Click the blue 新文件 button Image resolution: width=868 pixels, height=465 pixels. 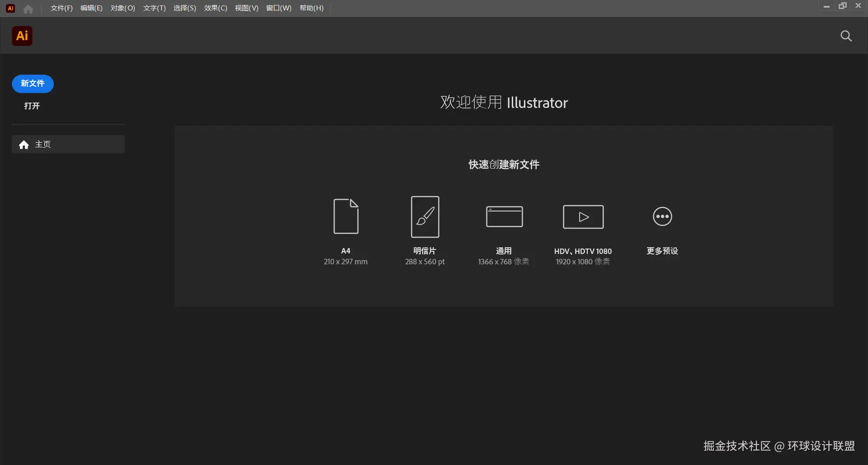(x=33, y=84)
